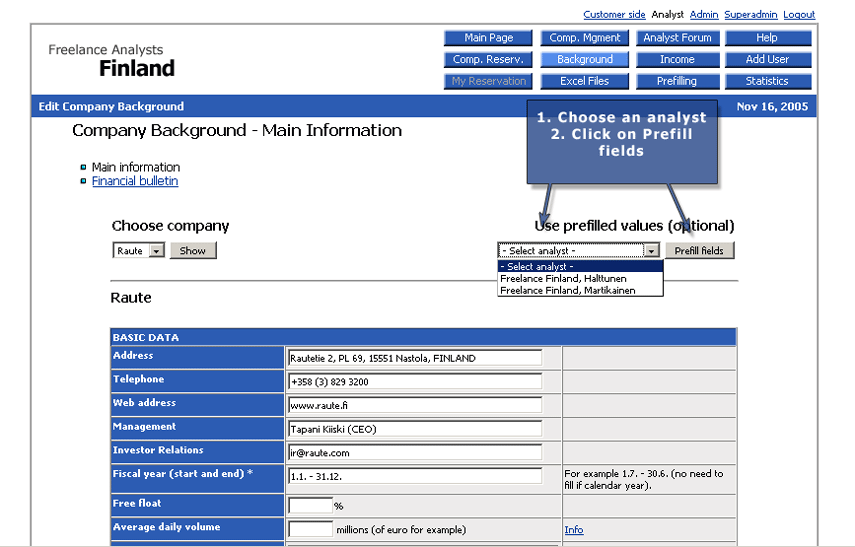This screenshot has width=855, height=547.
Task: Go to Comp. Mgment section
Action: (585, 38)
